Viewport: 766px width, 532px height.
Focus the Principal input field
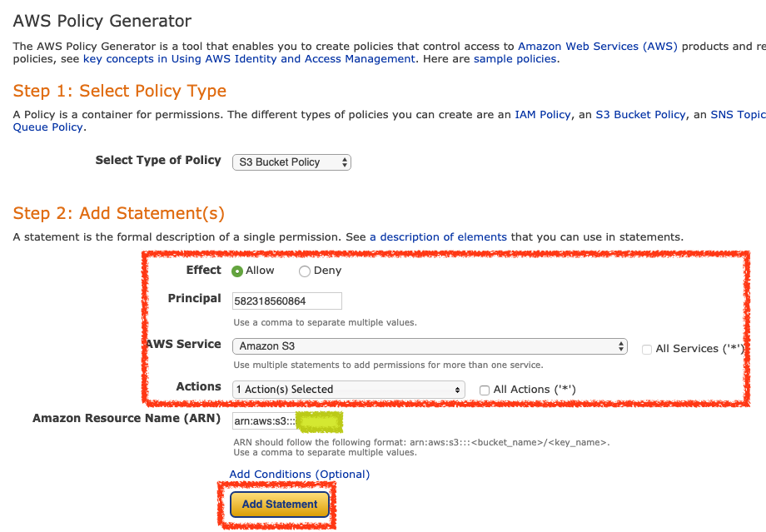pos(286,301)
